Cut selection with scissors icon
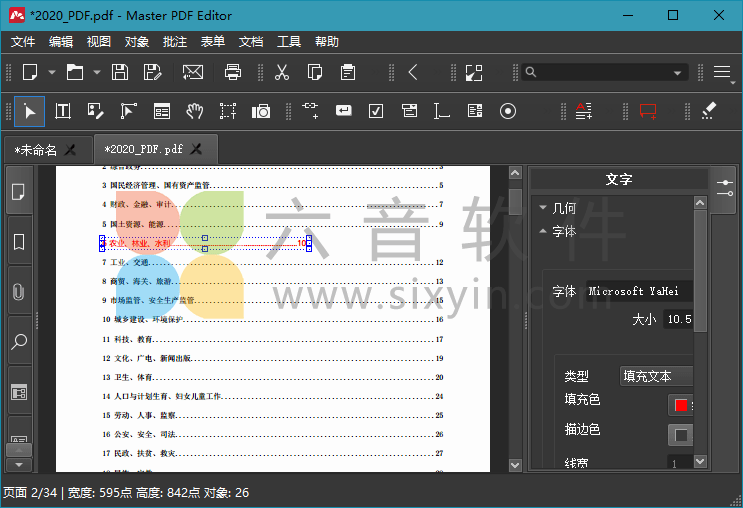The image size is (743, 508). pos(282,73)
